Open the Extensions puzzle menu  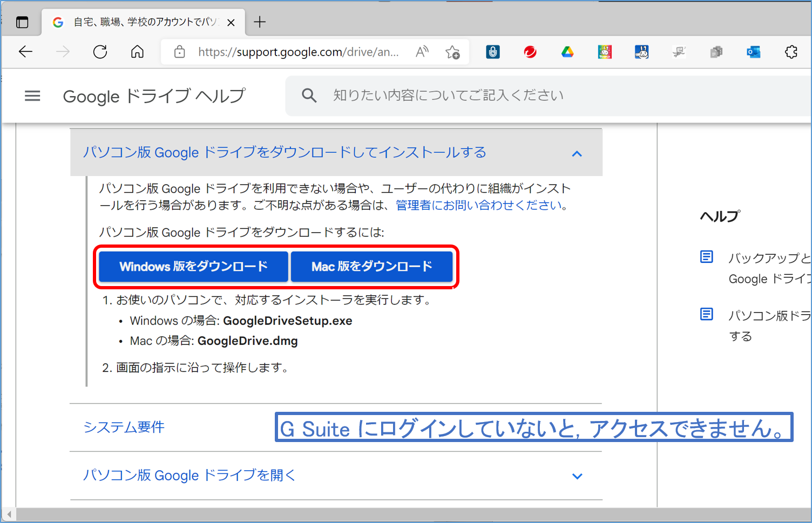pyautogui.click(x=791, y=52)
